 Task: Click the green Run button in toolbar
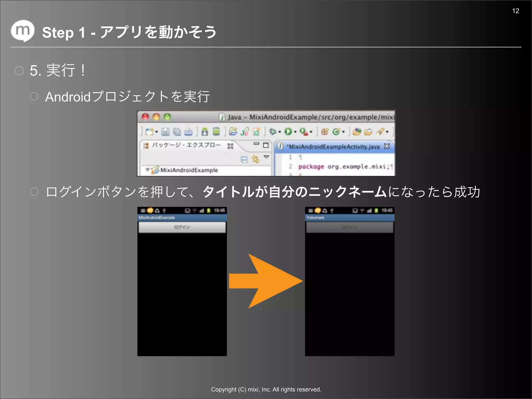pos(288,132)
